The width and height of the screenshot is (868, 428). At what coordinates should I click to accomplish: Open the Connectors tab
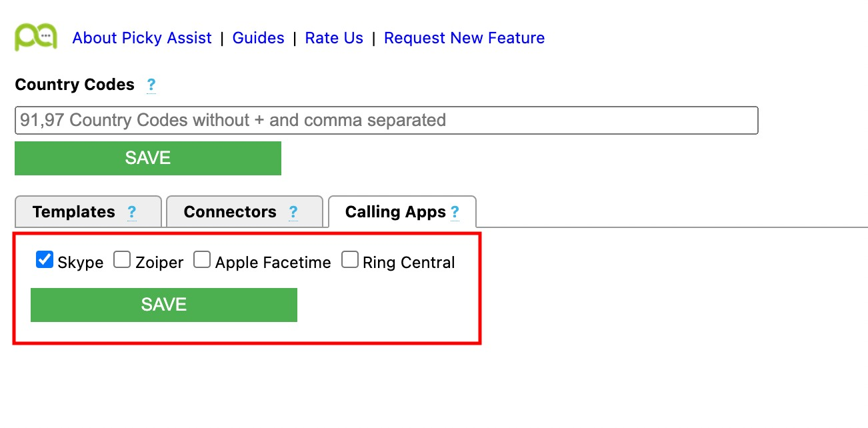point(244,212)
